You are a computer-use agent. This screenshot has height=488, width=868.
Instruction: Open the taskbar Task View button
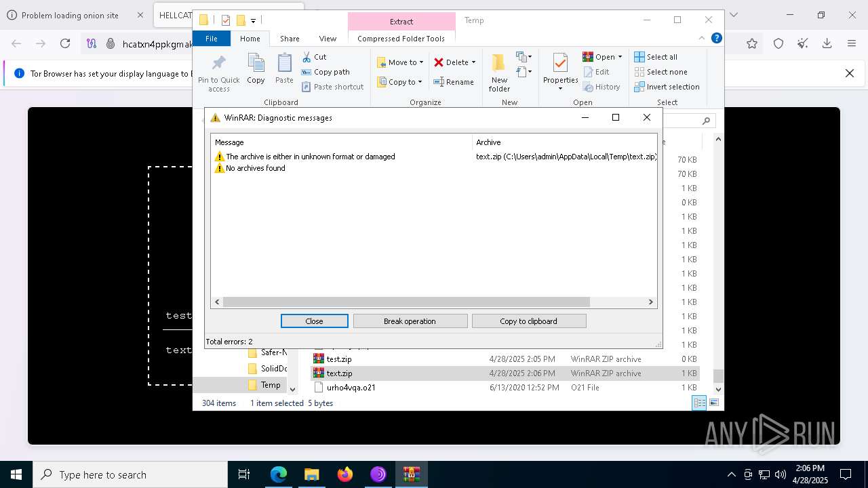244,474
